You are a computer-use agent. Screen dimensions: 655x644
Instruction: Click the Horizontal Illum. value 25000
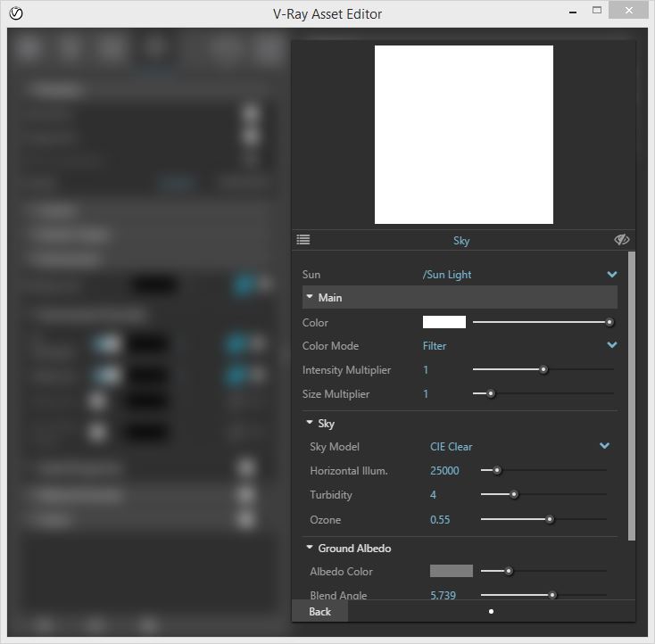point(444,471)
